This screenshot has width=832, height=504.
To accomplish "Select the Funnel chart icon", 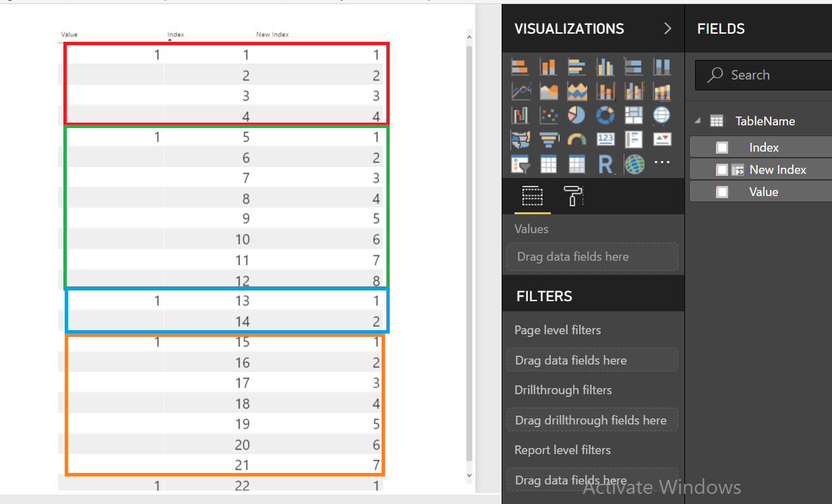I will tap(548, 139).
